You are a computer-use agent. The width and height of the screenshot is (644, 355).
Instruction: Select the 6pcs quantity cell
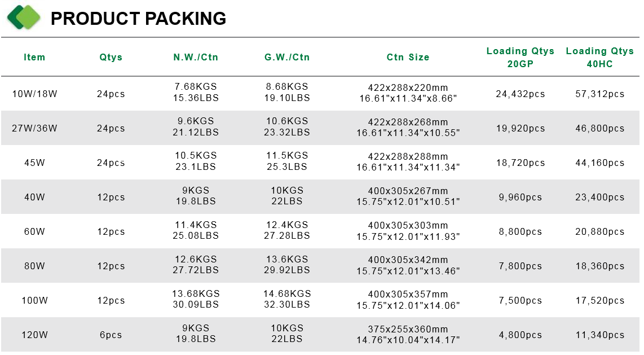click(x=111, y=335)
